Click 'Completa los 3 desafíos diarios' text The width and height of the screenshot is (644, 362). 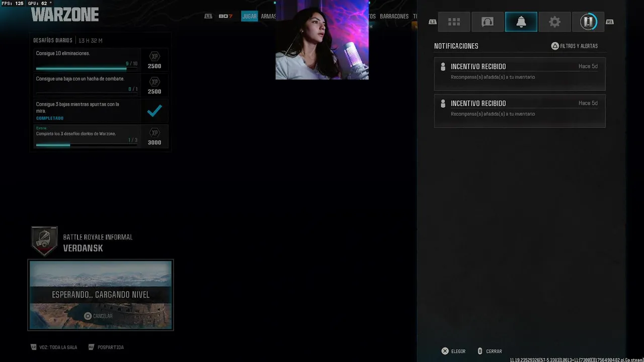76,134
